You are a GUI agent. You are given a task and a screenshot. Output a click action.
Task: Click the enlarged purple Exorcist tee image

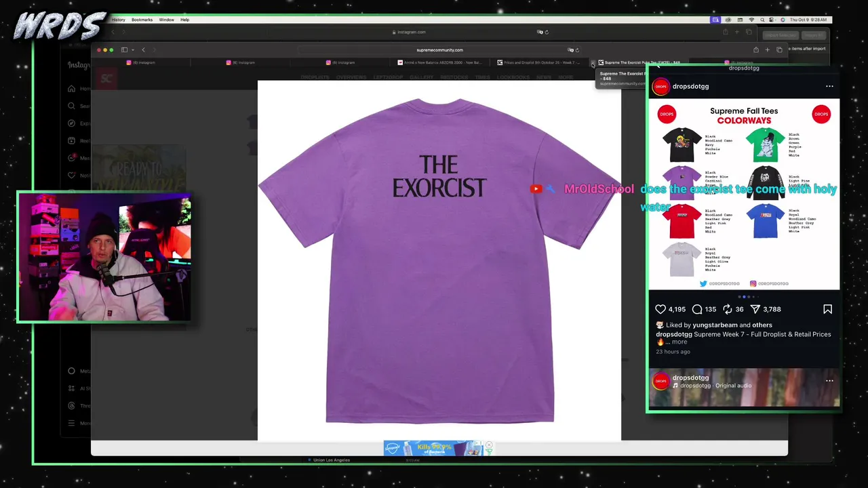tap(439, 260)
